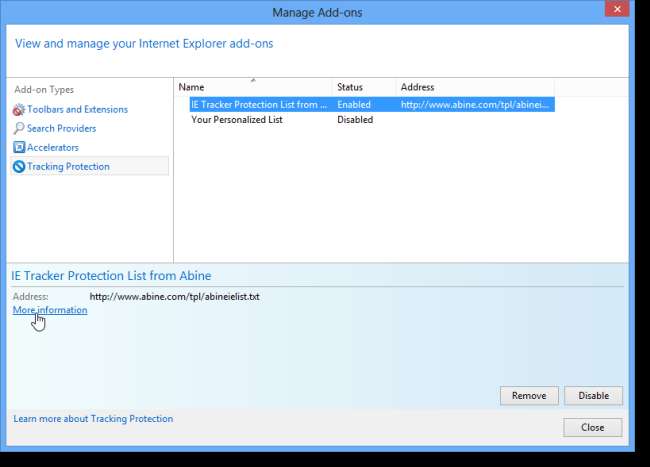650x467 pixels.
Task: Sort list by Status column header
Action: (364, 87)
